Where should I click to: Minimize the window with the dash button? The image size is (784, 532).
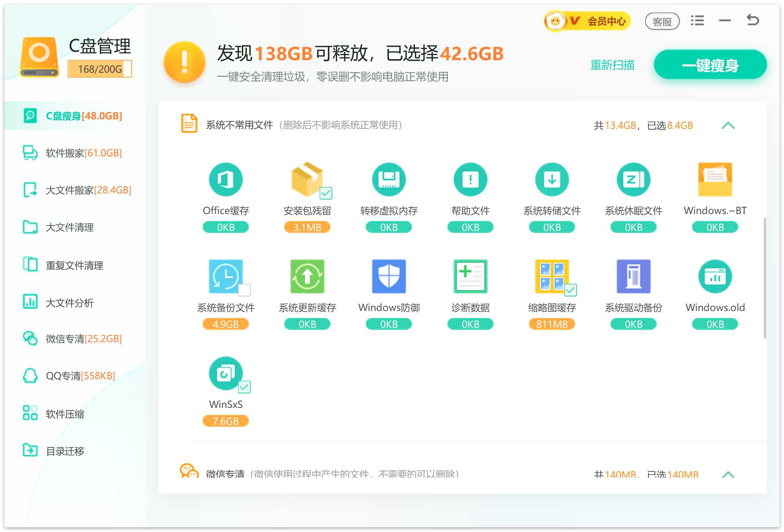(724, 21)
